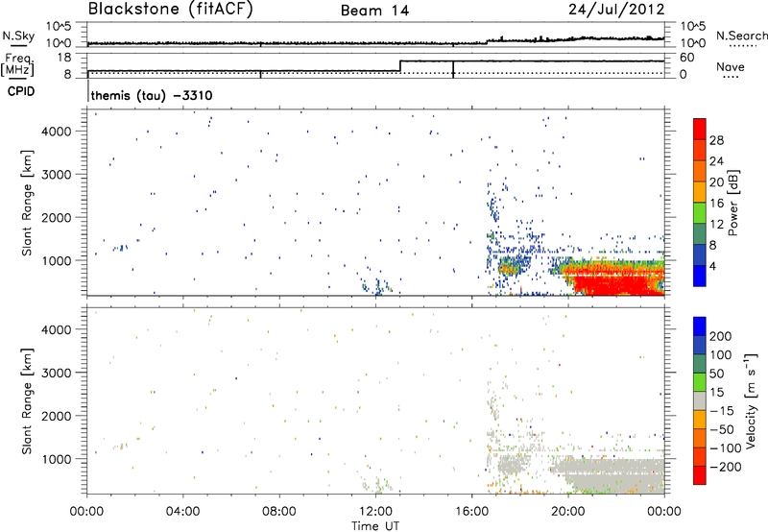768x532 pixels.
Task: Click the 3000 tick in power panel
Action: [x=57, y=175]
